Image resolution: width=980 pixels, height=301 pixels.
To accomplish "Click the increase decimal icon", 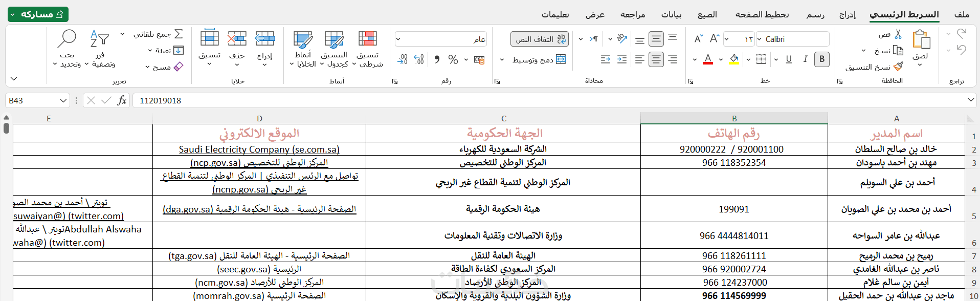I will [419, 59].
